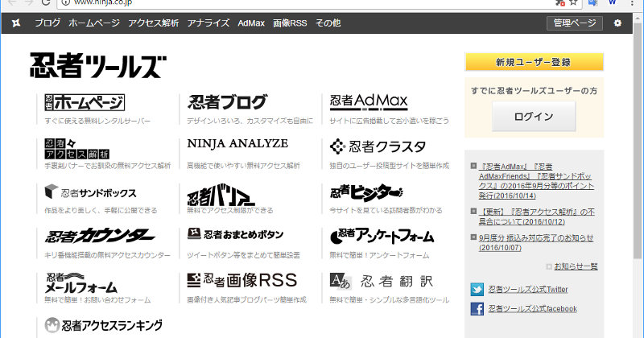Open AdMax menu in navbar
The image size is (644, 338).
[x=251, y=23]
